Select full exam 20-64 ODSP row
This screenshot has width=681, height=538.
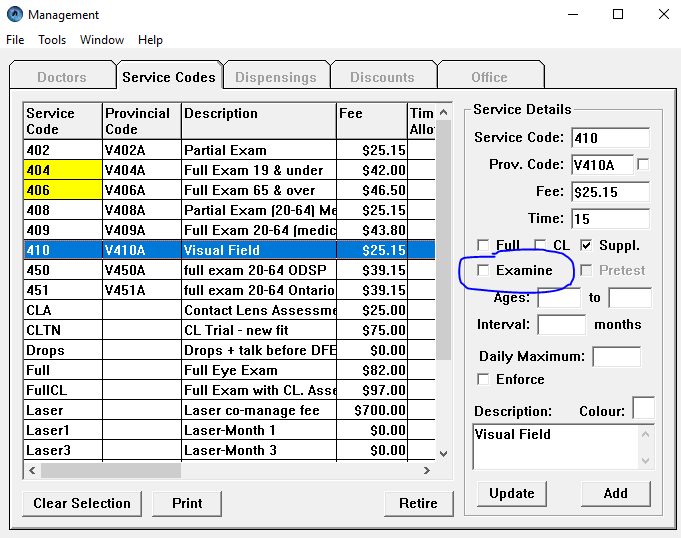pos(229,270)
